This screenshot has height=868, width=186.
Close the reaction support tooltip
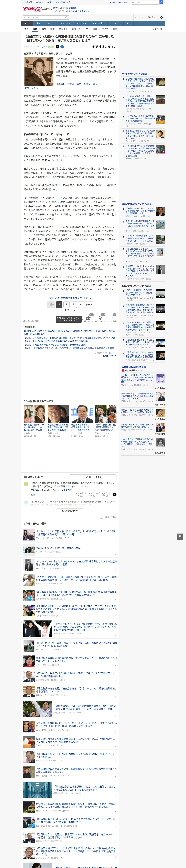(x=81, y=317)
